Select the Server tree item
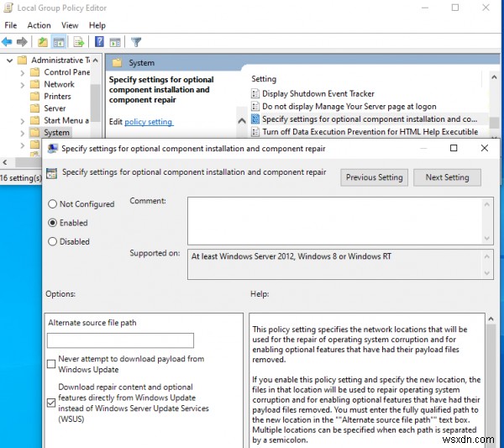This screenshot has height=448, width=504. (55, 108)
